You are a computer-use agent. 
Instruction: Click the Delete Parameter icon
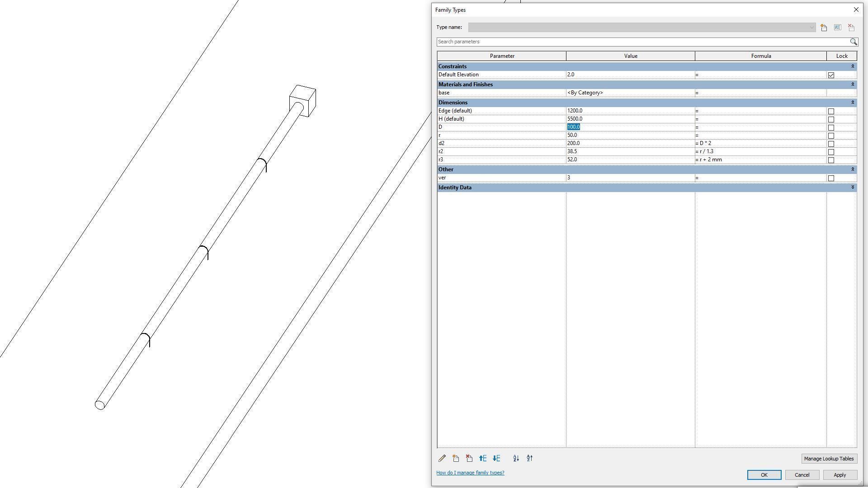(469, 458)
